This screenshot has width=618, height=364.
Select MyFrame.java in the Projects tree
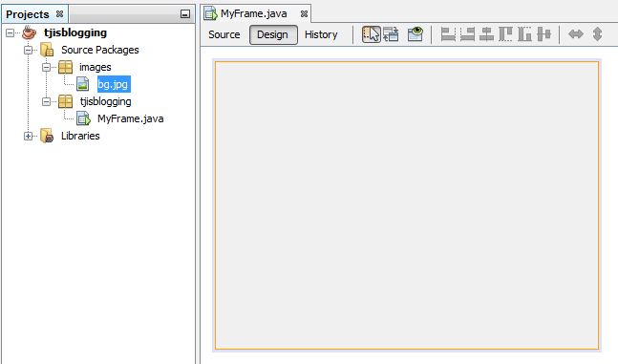pos(131,118)
